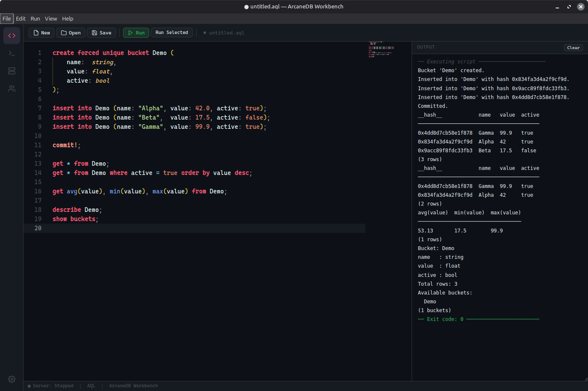
Task: Clear the OUTPUT panel
Action: 573,47
